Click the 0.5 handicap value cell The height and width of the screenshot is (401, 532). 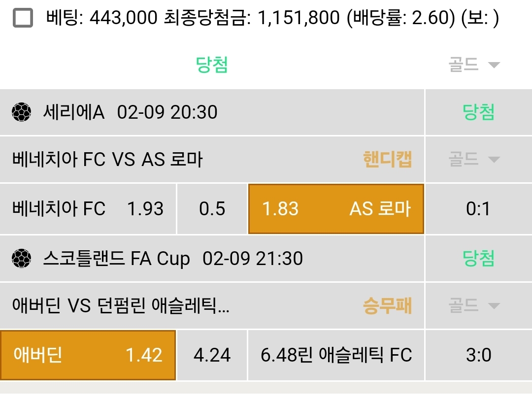(x=212, y=209)
